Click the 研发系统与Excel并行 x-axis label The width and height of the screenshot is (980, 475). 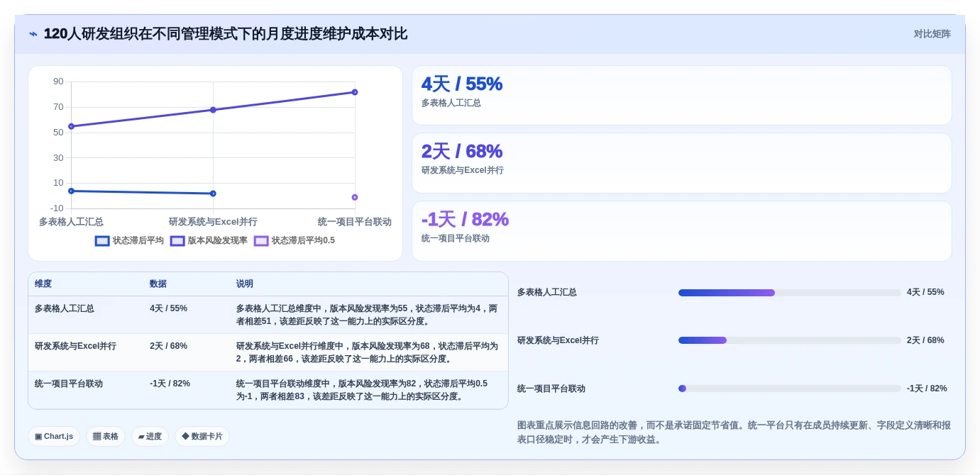pos(213,222)
